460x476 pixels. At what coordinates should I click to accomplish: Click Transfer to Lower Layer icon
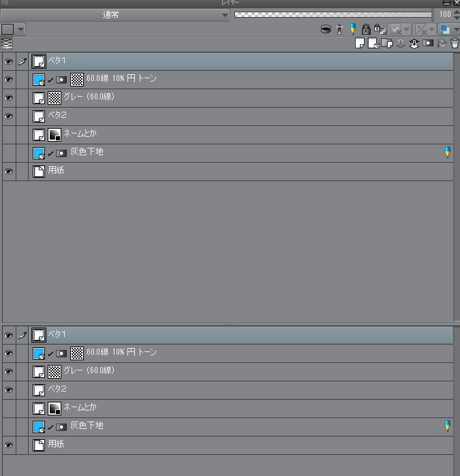[x=401, y=44]
